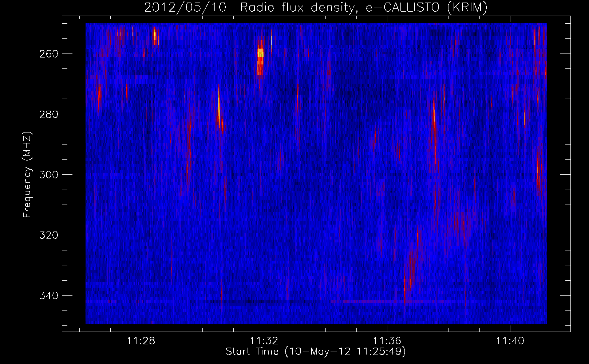Click the 11:36 time tick label
Viewport: 589px width, 364px height.
point(387,341)
